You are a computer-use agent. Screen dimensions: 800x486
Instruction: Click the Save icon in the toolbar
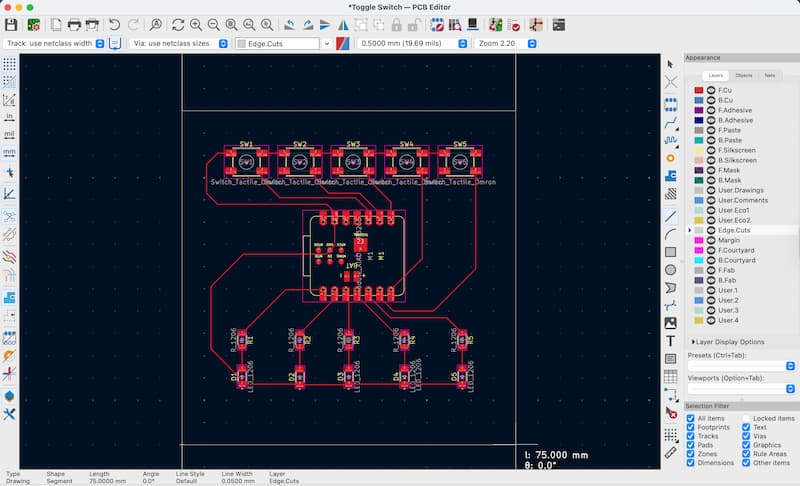[x=12, y=24]
